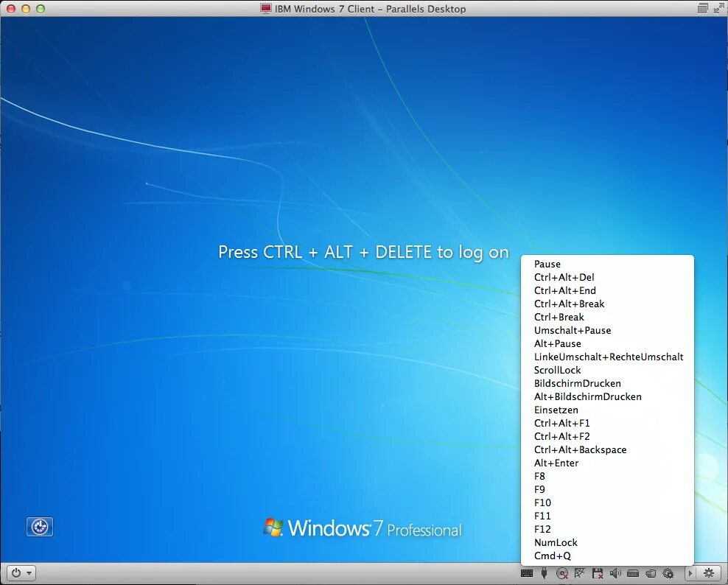Click the shared folders hand icon
This screenshot has height=585, width=728.
(x=651, y=573)
